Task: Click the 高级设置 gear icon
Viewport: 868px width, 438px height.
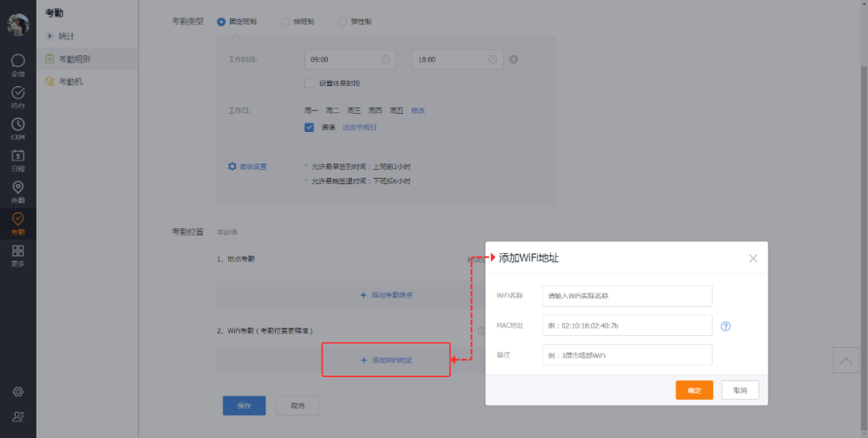Action: point(232,166)
